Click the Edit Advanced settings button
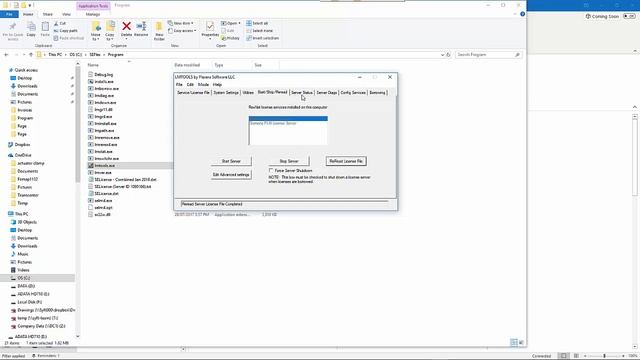The width and height of the screenshot is (640, 360). pos(231,175)
